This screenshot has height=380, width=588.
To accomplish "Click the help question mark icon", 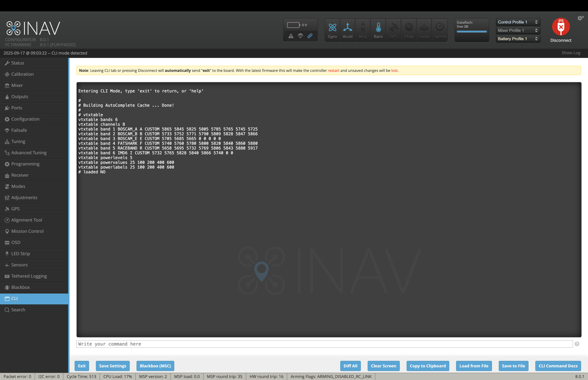I will 577,344.
